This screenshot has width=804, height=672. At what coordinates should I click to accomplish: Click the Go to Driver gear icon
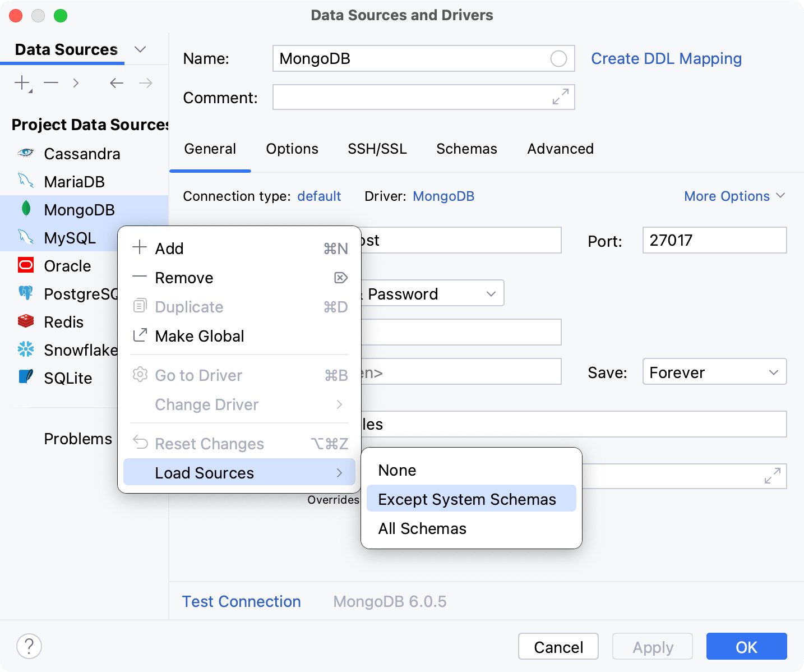[x=140, y=375]
